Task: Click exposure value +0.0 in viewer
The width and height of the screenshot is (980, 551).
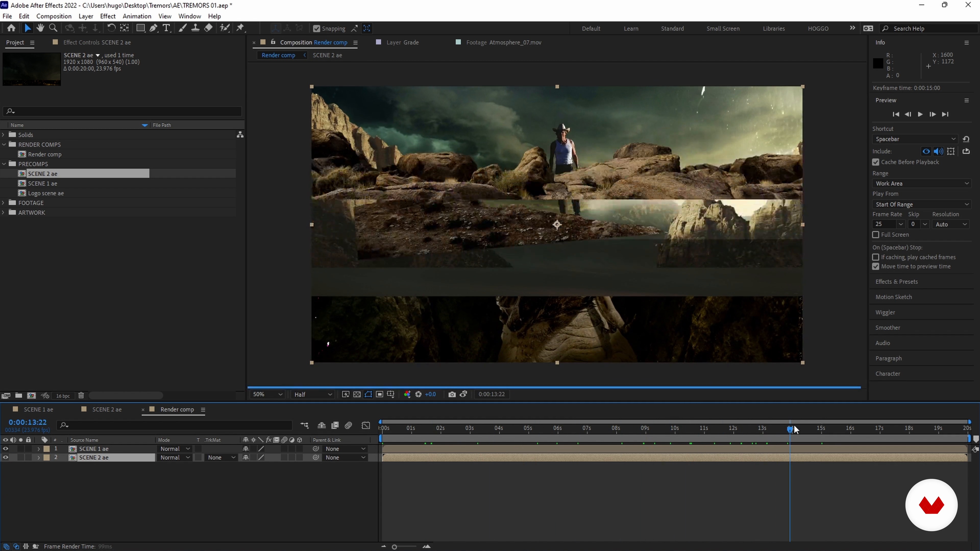Action: coord(430,394)
